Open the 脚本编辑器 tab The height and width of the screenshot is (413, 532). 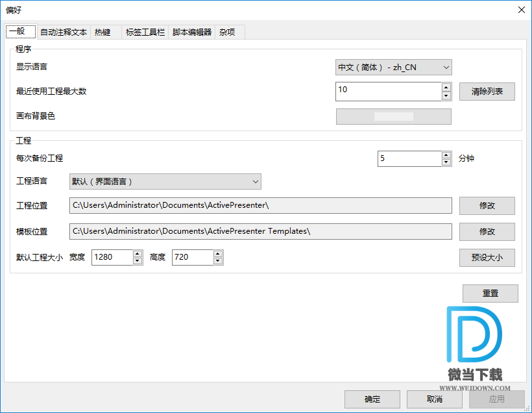click(191, 32)
